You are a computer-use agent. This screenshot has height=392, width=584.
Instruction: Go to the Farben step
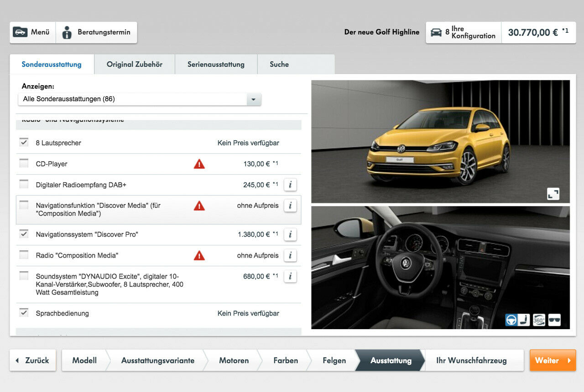[286, 361]
